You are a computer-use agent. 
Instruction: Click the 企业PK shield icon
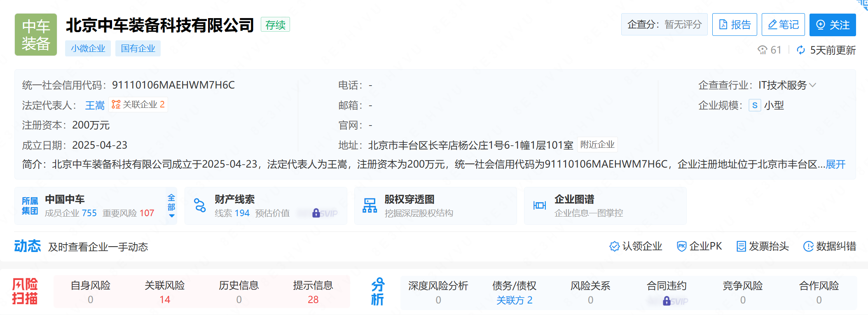[x=681, y=246]
